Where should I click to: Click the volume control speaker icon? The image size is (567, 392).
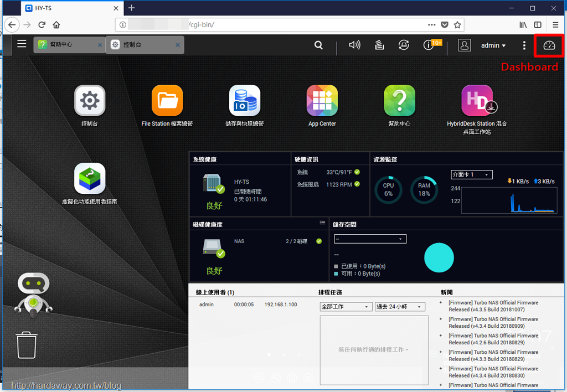[x=354, y=45]
